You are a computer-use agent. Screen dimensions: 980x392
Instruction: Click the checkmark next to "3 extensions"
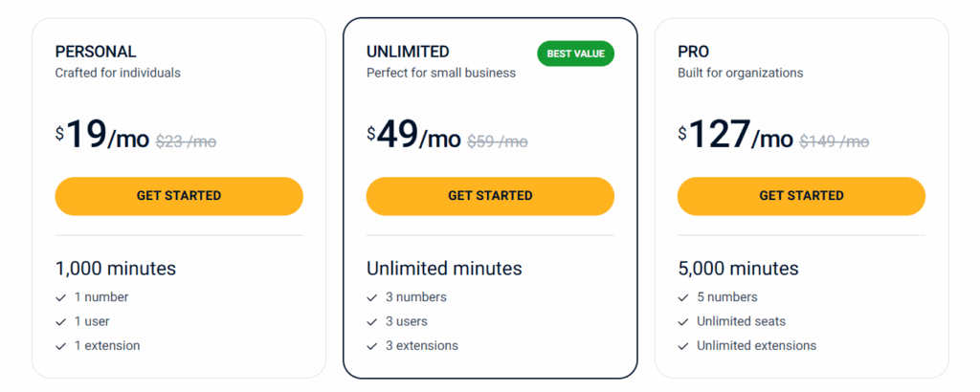372,346
